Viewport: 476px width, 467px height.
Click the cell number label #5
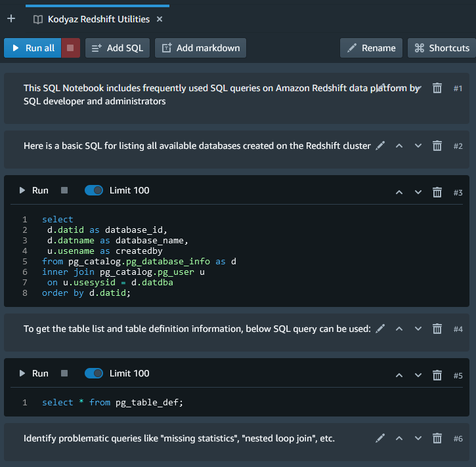click(458, 376)
